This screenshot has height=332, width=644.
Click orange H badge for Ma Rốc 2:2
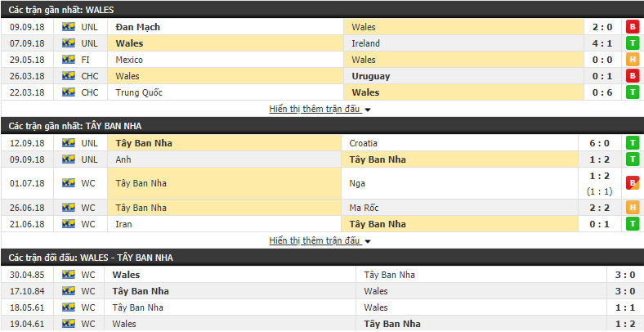[633, 208]
